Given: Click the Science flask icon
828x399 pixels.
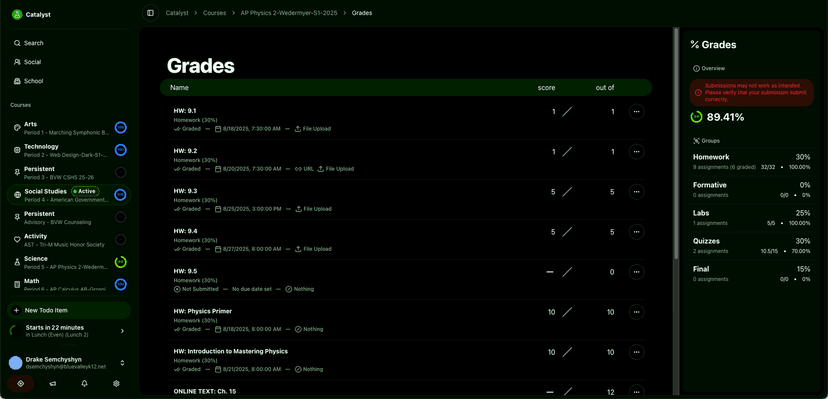Looking at the screenshot, I should pyautogui.click(x=17, y=262).
